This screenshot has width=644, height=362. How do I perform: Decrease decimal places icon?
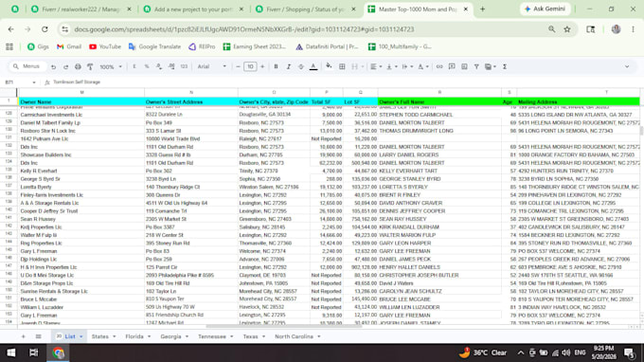tap(159, 66)
